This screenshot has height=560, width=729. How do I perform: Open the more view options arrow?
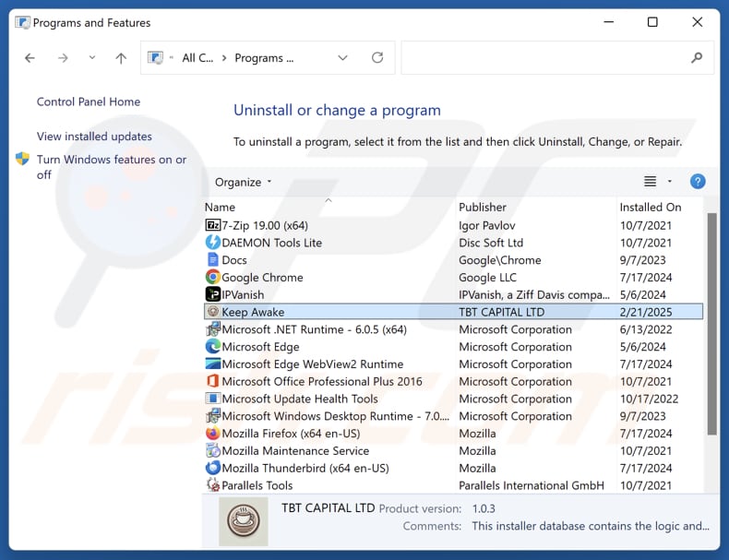[x=670, y=181]
